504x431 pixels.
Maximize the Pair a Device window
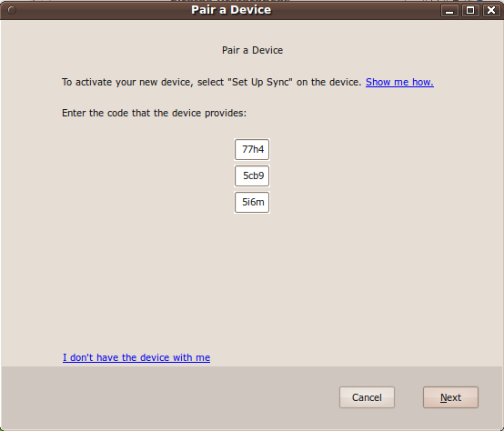(470, 11)
